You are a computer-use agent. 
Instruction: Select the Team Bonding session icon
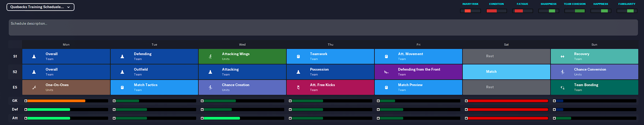click(x=562, y=87)
